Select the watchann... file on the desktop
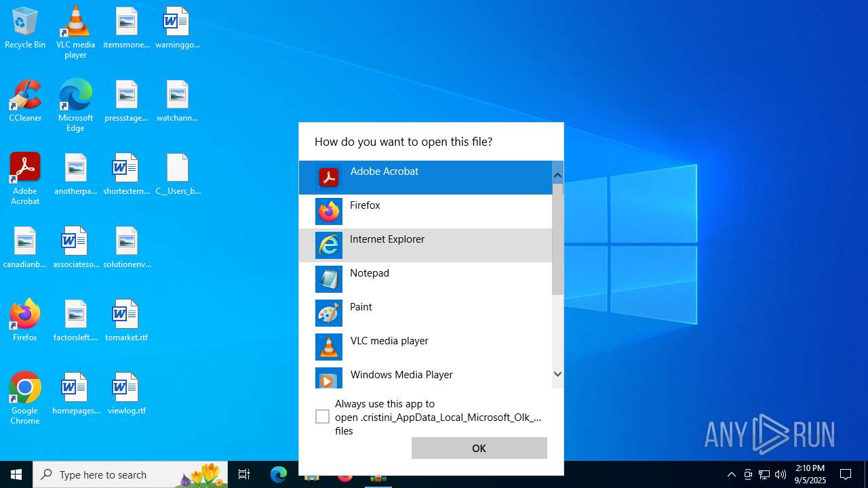 tap(177, 101)
